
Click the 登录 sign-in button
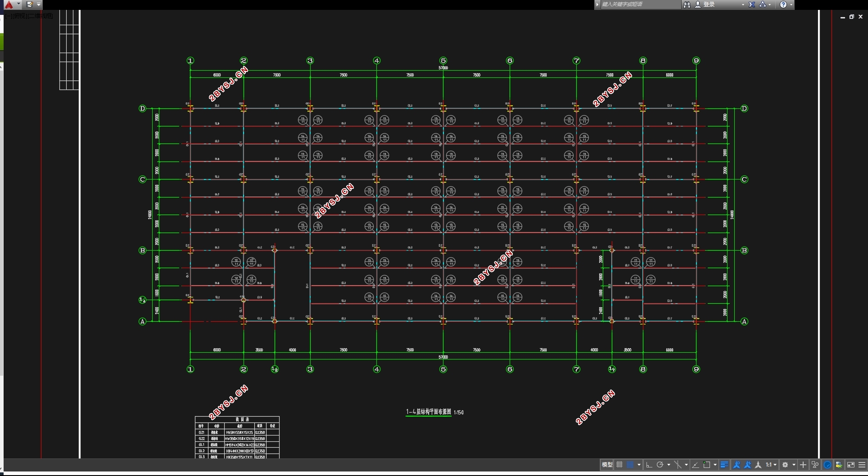point(705,4)
